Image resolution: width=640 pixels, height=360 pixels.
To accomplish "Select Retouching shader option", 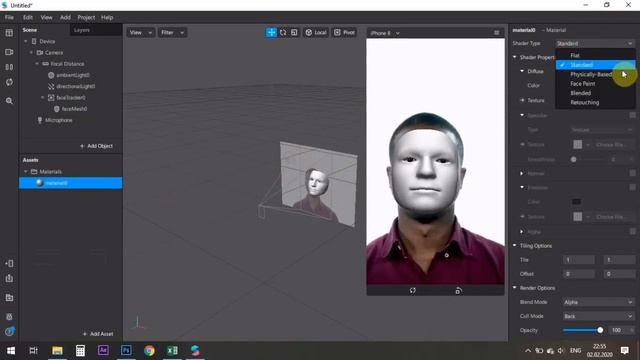I will point(596,102).
